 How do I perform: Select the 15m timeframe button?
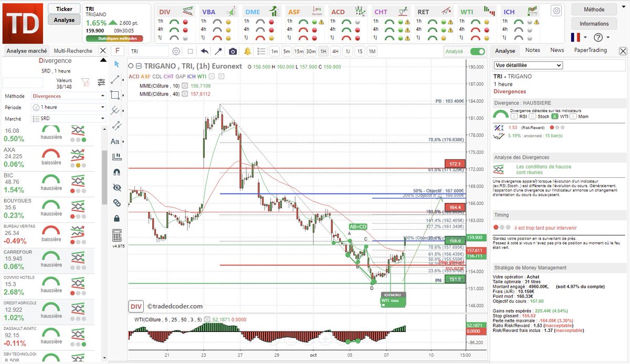click(x=299, y=51)
